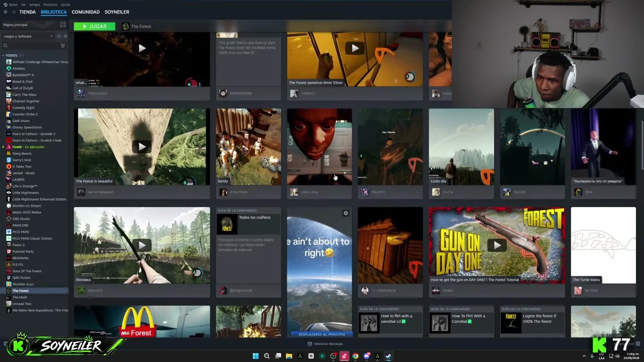
Task: Open the Mc Forest thumbnail
Action: click(x=142, y=321)
